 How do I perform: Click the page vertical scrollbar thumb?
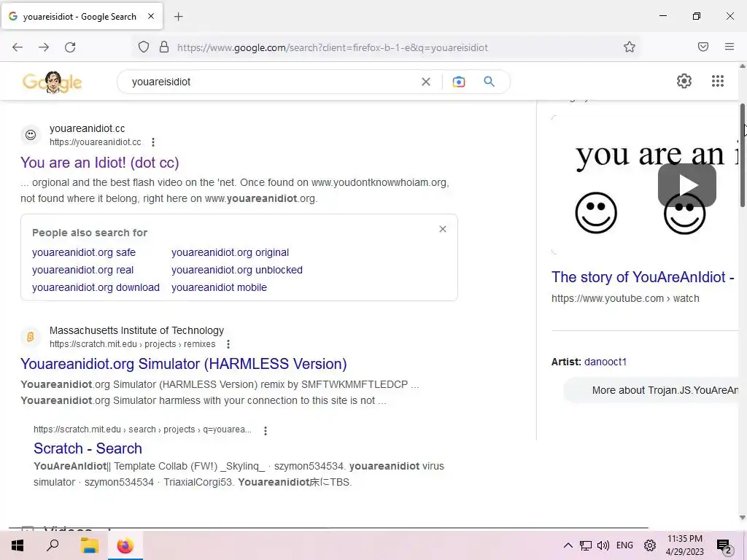(742, 155)
